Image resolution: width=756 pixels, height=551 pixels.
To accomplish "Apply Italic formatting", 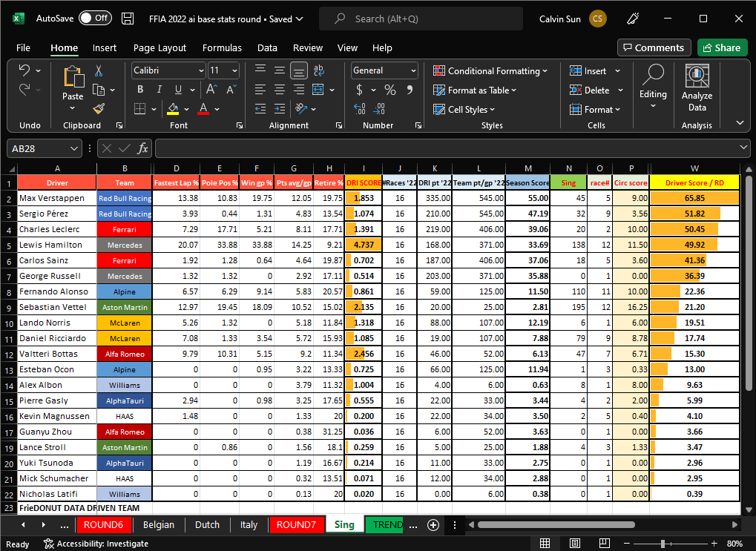I will [159, 90].
